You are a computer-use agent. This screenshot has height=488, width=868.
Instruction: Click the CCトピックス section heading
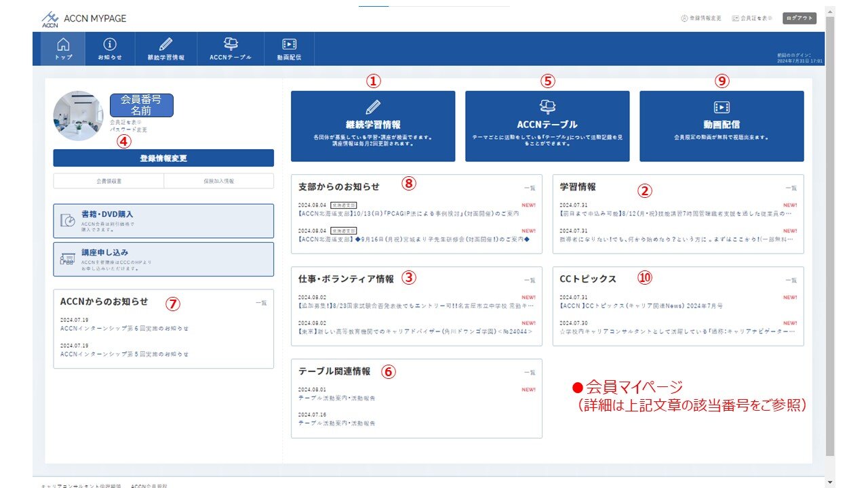click(x=588, y=279)
